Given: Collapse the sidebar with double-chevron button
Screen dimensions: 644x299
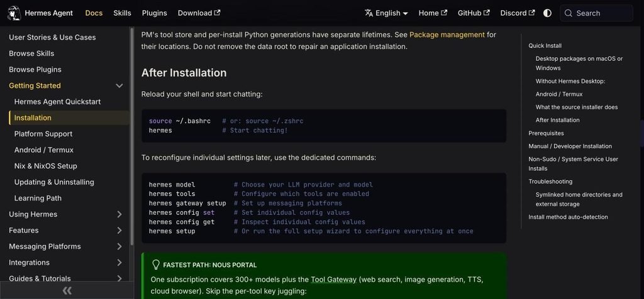Looking at the screenshot, I should 67,290.
